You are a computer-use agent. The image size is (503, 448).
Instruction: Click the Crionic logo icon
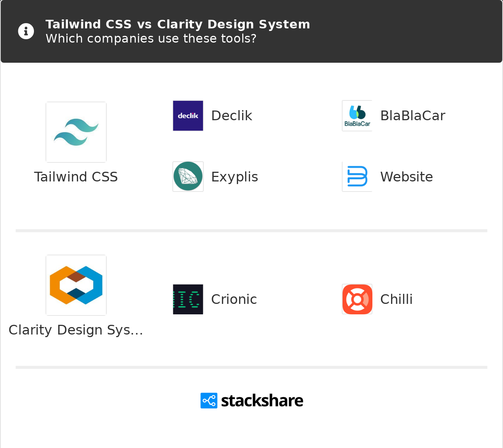pyautogui.click(x=188, y=299)
